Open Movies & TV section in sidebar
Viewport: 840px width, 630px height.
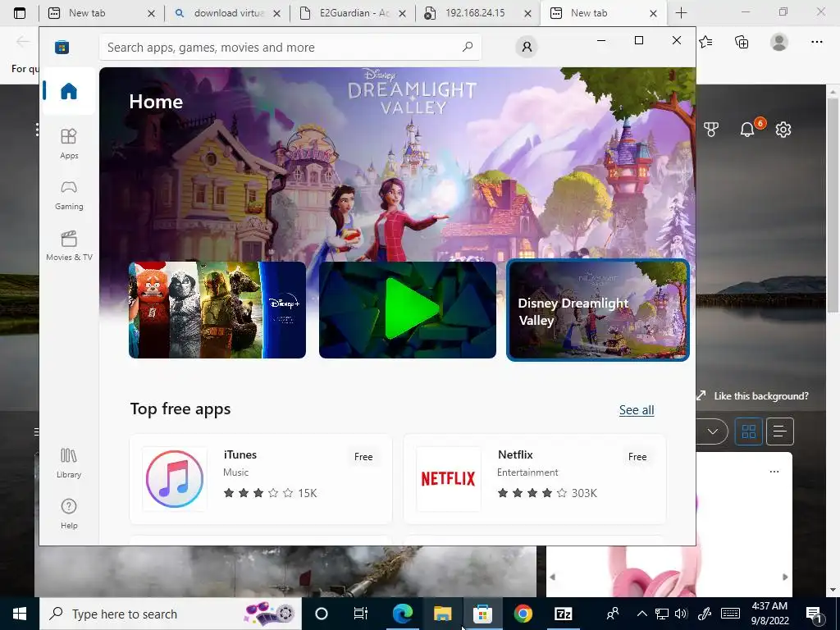click(69, 245)
